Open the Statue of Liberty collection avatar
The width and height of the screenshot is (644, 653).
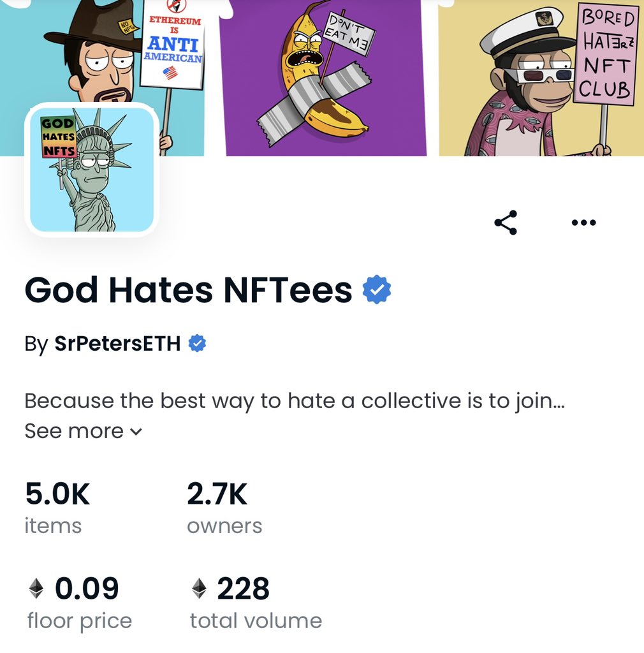click(92, 170)
